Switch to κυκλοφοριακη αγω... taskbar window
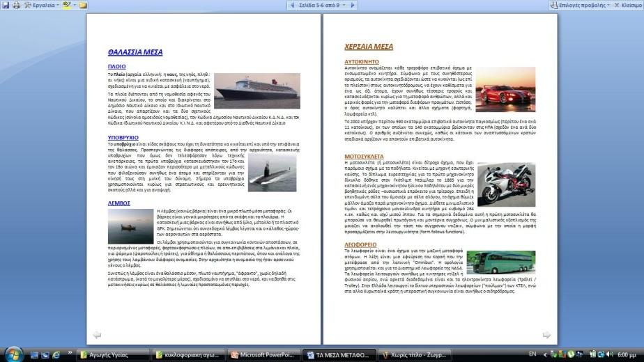The width and height of the screenshot is (644, 362). click(187, 354)
